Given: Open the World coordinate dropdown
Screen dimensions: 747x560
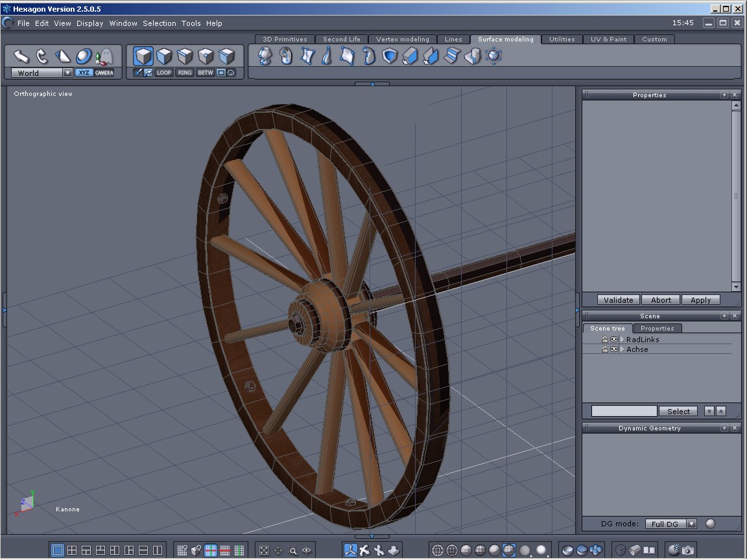Looking at the screenshot, I should pos(67,73).
